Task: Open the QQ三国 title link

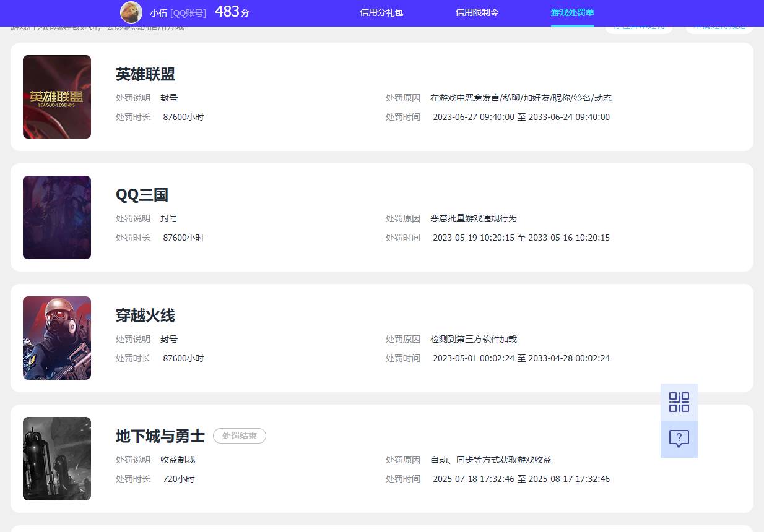Action: click(x=142, y=194)
